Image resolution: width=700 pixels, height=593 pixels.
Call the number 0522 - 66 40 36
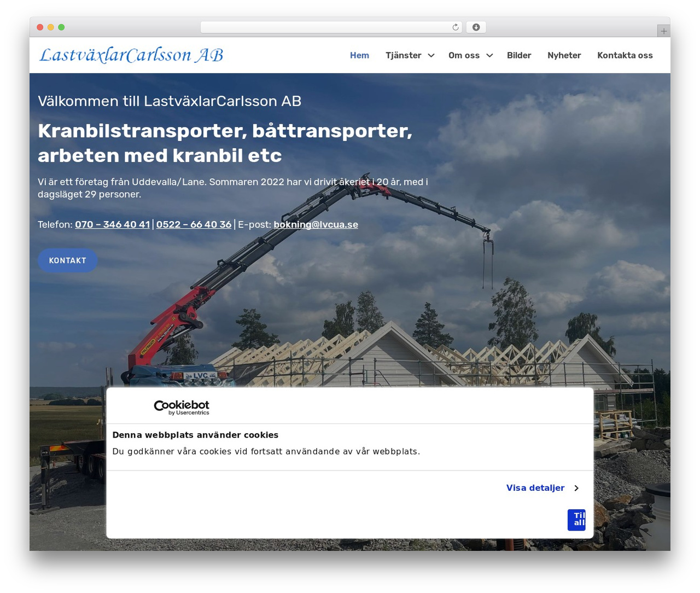pos(194,224)
